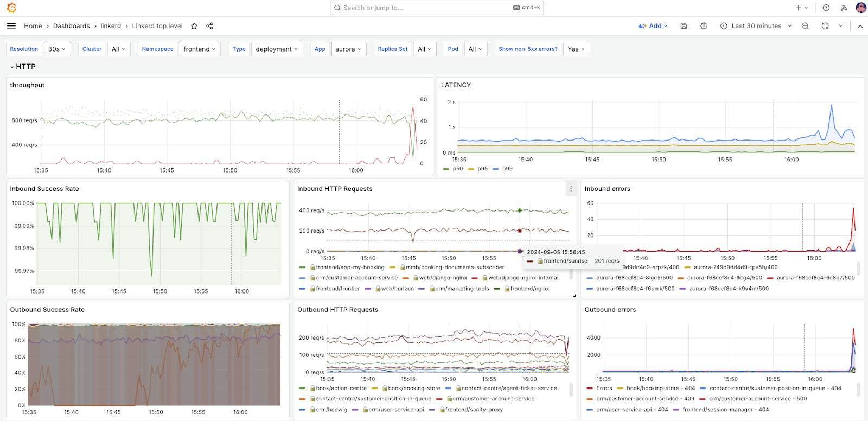Open the hamburger navigation menu

(x=11, y=26)
